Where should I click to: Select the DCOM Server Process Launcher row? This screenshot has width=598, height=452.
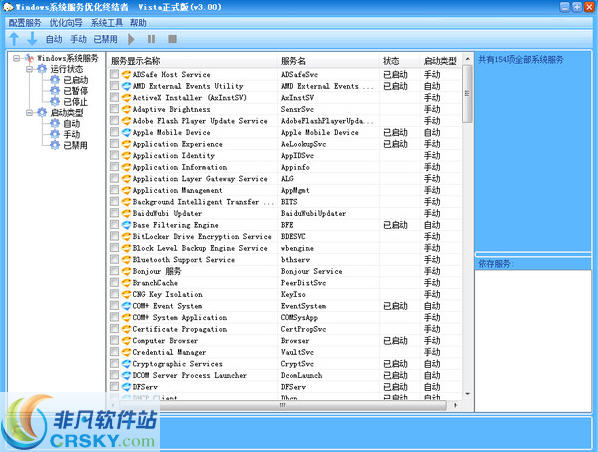[285, 375]
